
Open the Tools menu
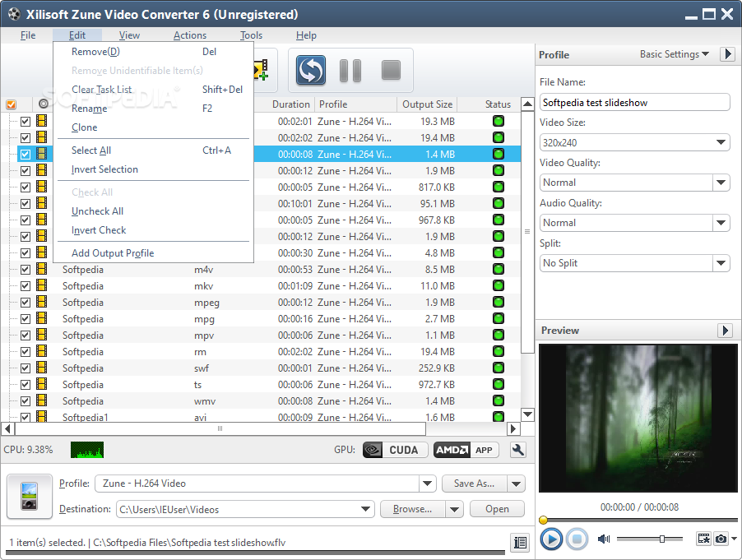(x=251, y=35)
